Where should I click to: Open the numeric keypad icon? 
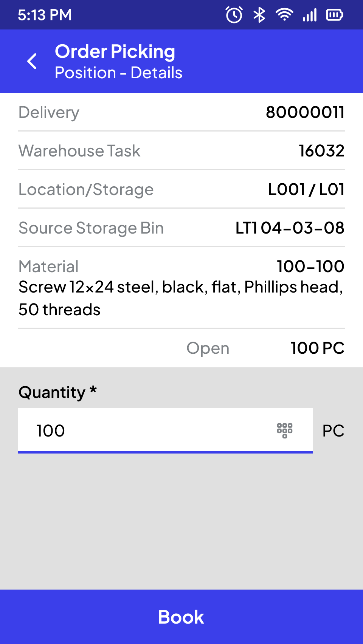[x=285, y=430]
